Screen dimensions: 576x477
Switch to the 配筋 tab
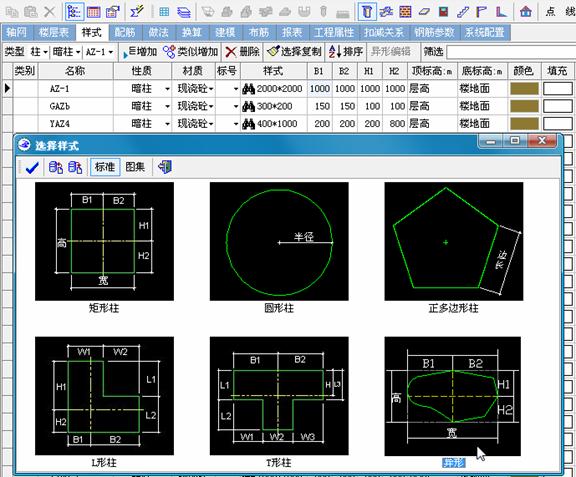(x=125, y=32)
